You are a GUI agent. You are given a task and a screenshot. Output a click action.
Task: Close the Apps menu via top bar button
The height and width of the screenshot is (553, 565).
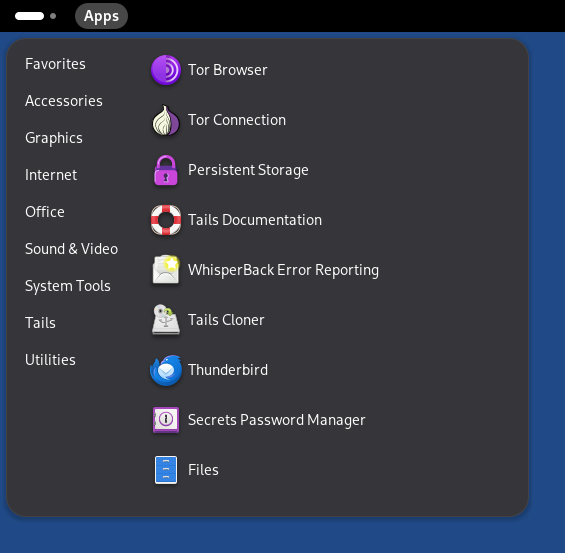[x=101, y=16]
